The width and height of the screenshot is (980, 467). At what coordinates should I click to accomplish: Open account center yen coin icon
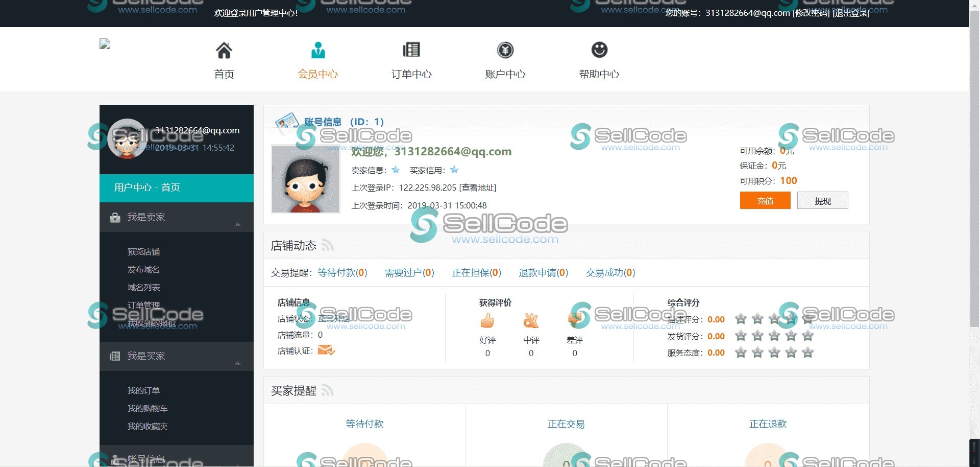[505, 50]
